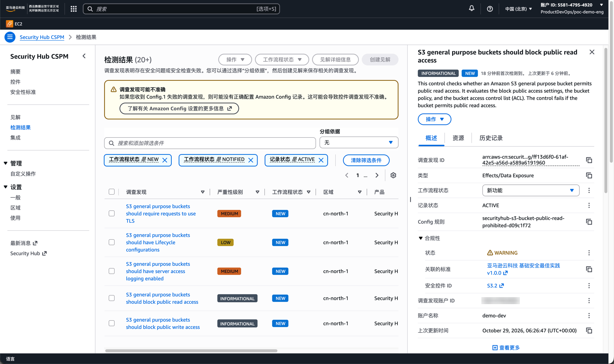This screenshot has height=364, width=614.
Task: Open table preferences gear icon
Action: click(x=393, y=176)
